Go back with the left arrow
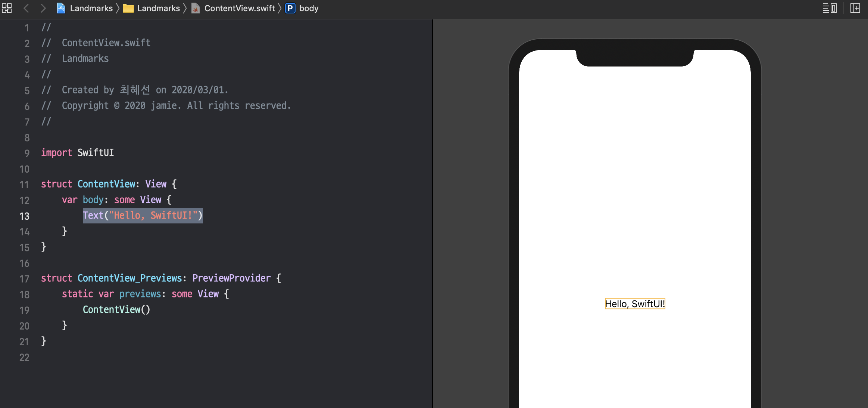868x408 pixels. (x=26, y=8)
